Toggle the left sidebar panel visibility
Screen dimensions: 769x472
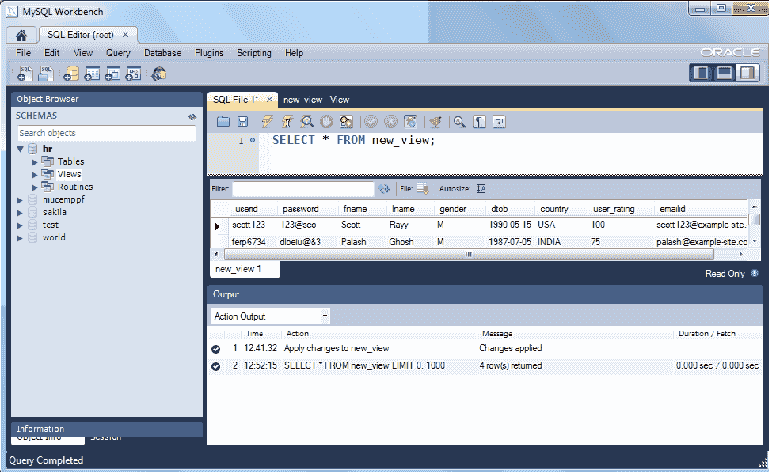coord(701,73)
